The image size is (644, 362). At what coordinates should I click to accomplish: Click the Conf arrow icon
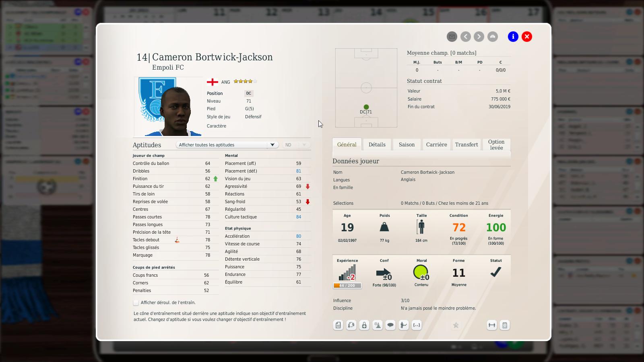(384, 274)
